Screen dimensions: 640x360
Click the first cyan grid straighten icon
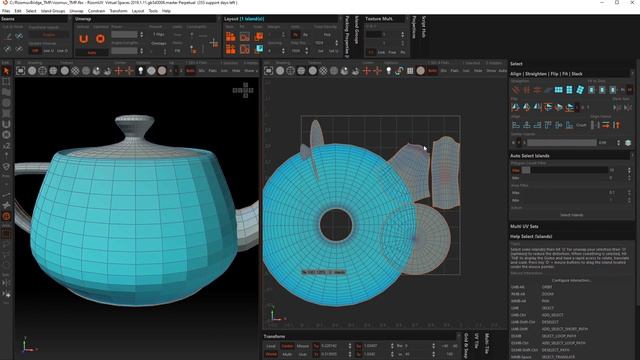pos(558,90)
